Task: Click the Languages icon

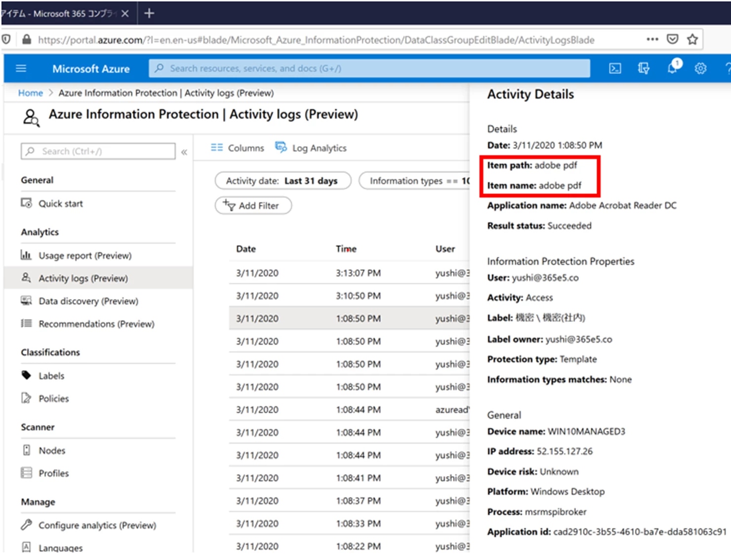Action: 27,547
